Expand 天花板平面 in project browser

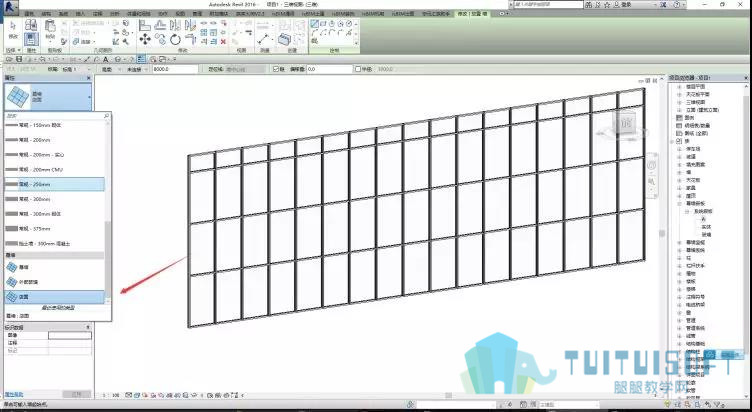point(679,94)
